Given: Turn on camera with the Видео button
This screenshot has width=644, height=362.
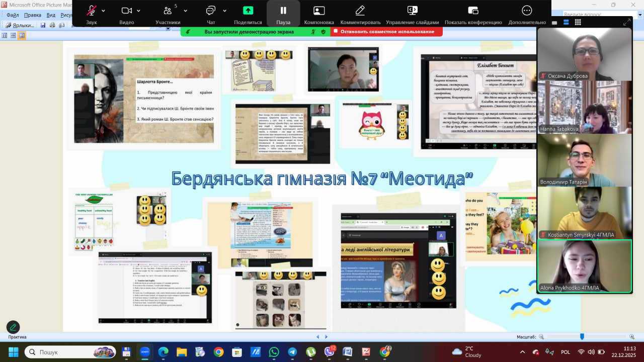Looking at the screenshot, I should [x=126, y=11].
